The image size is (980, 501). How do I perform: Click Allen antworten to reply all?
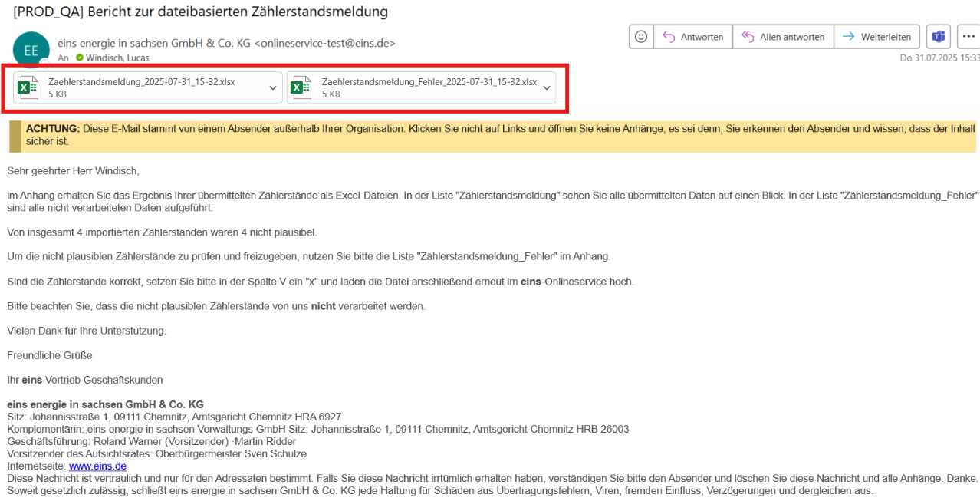tap(782, 36)
